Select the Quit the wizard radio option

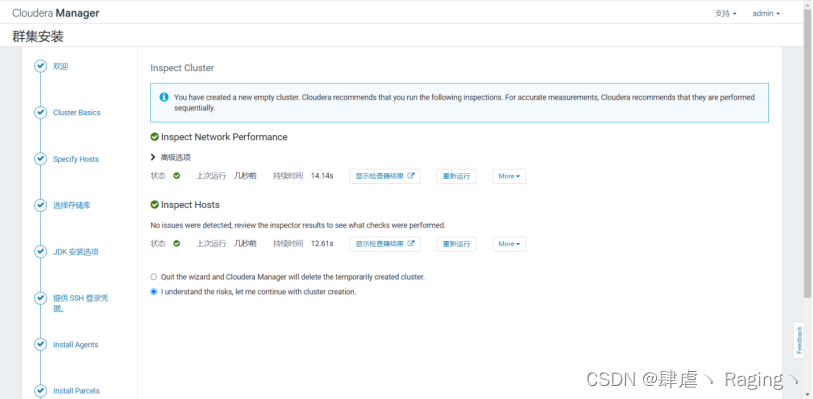click(x=153, y=277)
